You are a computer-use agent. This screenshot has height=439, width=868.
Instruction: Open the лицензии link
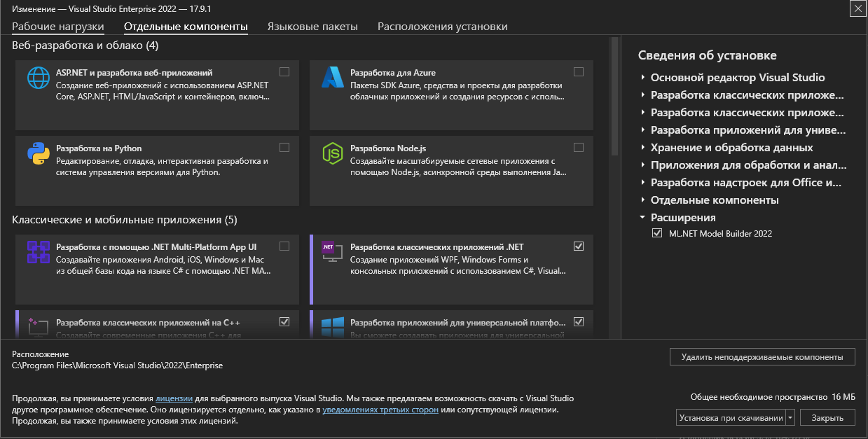pyautogui.click(x=174, y=398)
